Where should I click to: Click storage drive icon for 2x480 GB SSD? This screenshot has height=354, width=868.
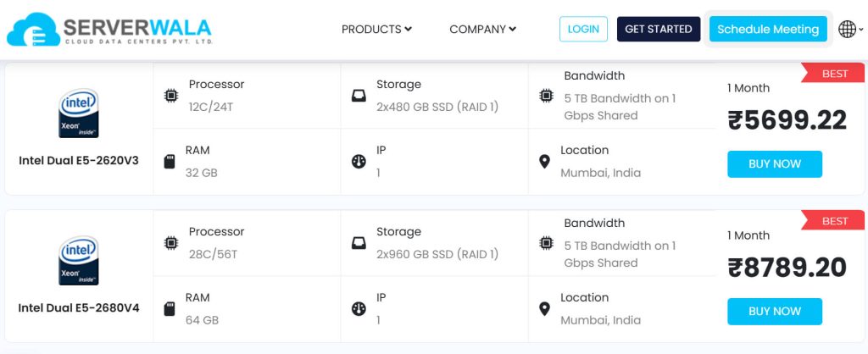pyautogui.click(x=359, y=96)
